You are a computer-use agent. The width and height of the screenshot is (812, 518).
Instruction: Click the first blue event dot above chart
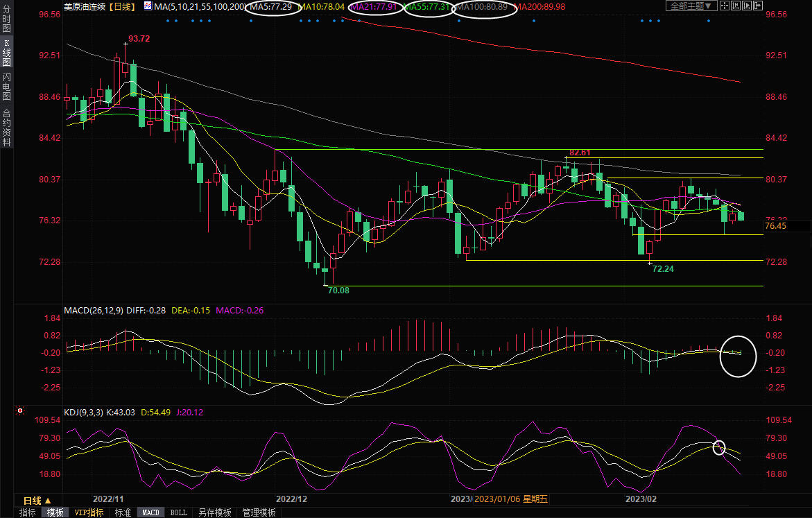click(168, 21)
